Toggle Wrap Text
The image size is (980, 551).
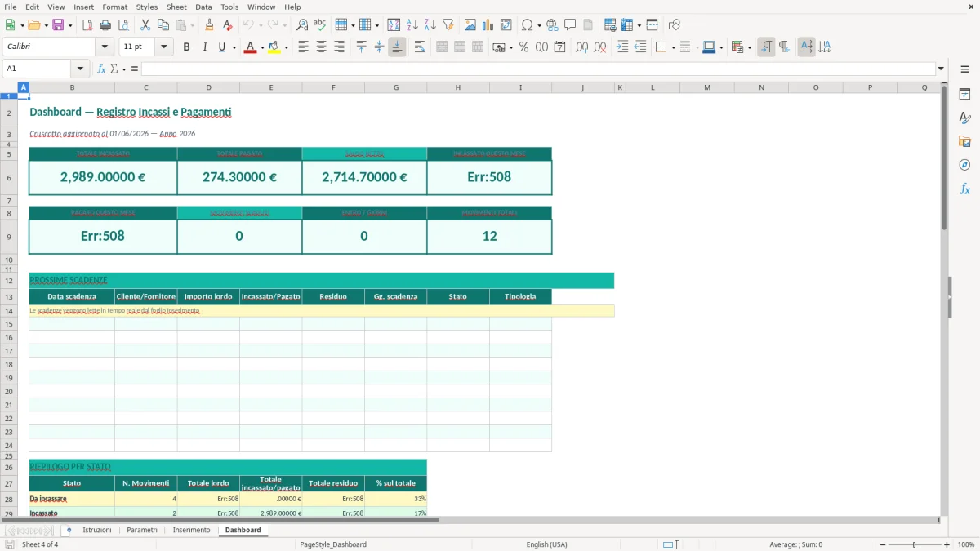(x=420, y=47)
